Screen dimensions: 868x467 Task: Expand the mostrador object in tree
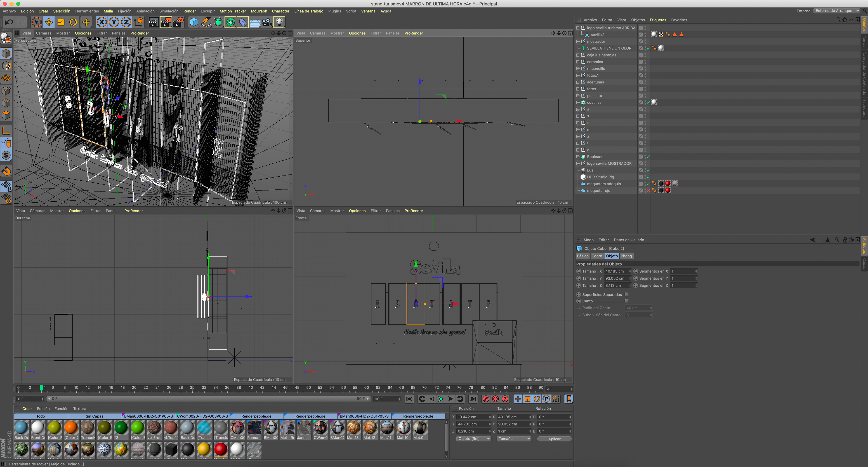coord(578,41)
